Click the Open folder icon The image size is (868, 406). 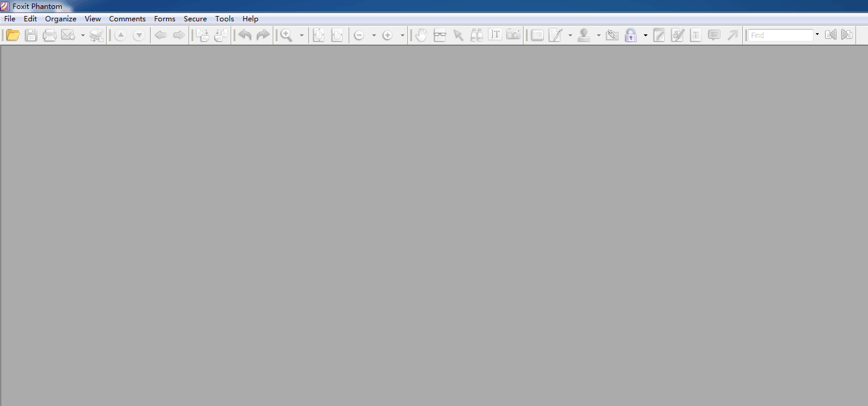tap(12, 35)
